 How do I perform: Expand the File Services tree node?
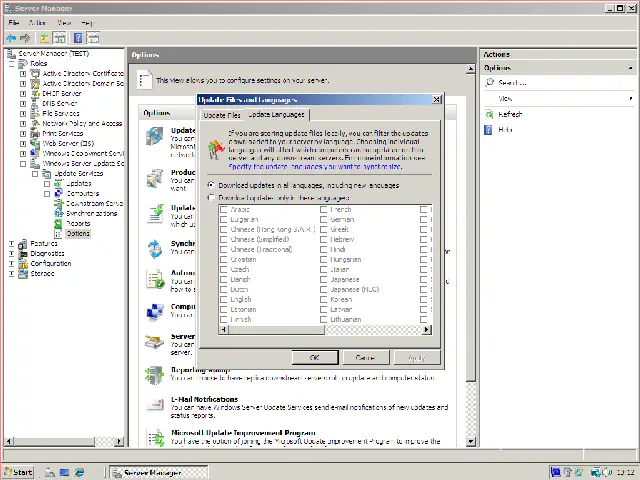(x=23, y=113)
